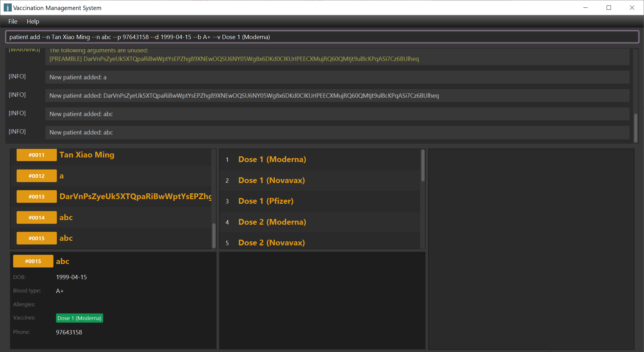This screenshot has width=644, height=352.
Task: Select Dose 1 (Moderna) in vaccine list
Action: click(272, 159)
